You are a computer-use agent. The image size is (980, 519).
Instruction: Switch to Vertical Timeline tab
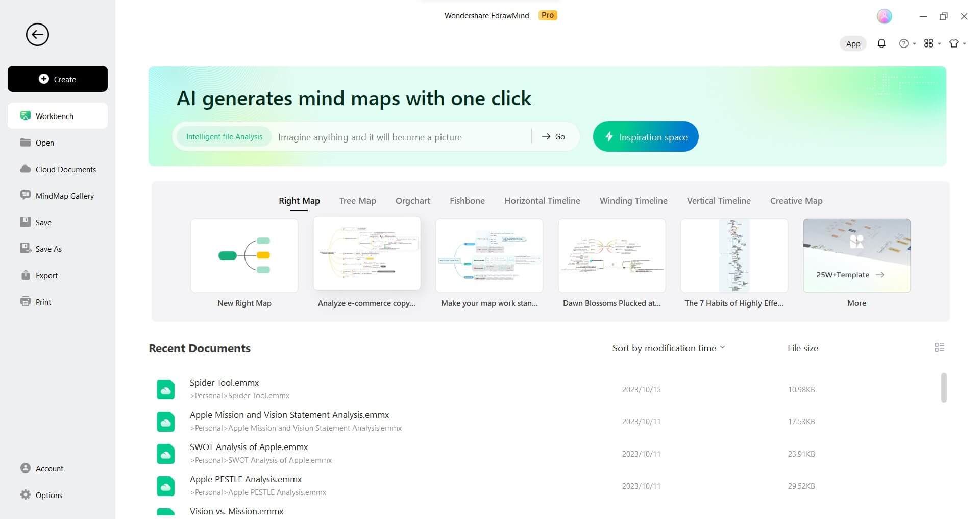719,201
